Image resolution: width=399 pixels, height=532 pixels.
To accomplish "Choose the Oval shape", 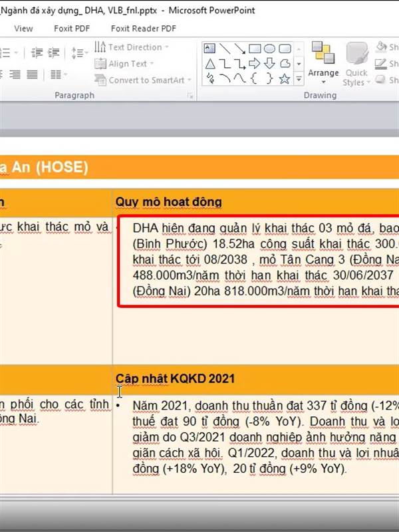I will [x=270, y=49].
